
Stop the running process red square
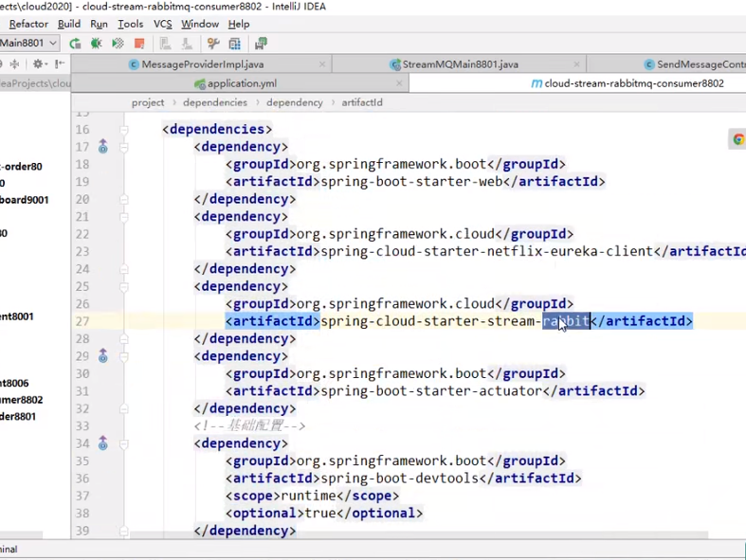click(139, 44)
